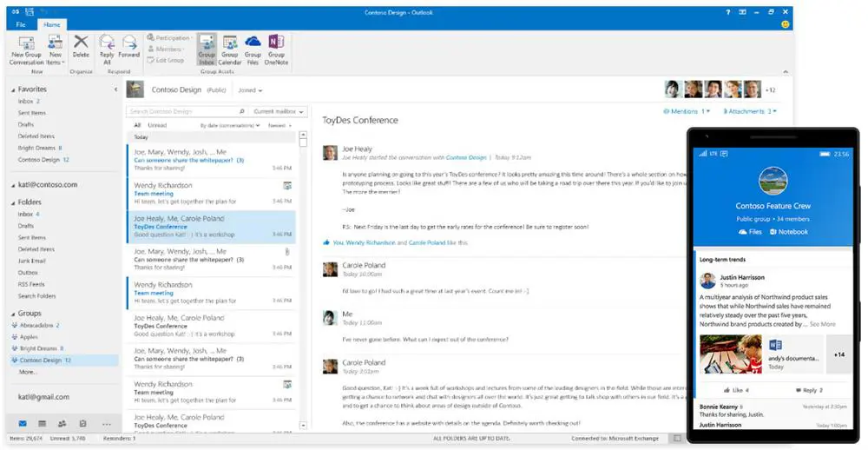868x450 pixels.
Task: Collapse the Folders tree
Action: pyautogui.click(x=13, y=202)
